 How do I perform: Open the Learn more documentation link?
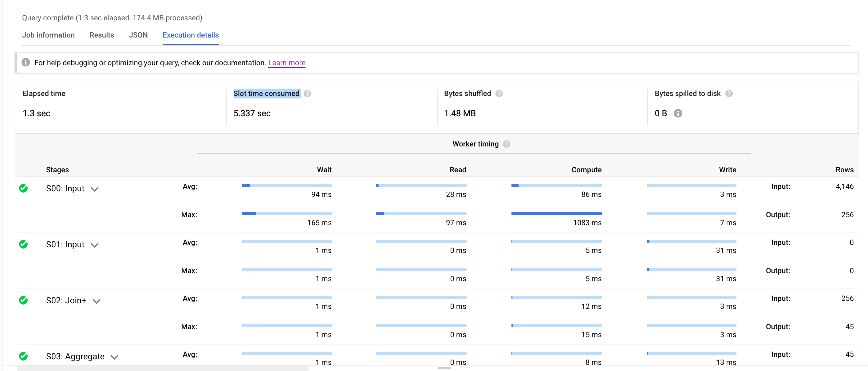click(x=286, y=62)
